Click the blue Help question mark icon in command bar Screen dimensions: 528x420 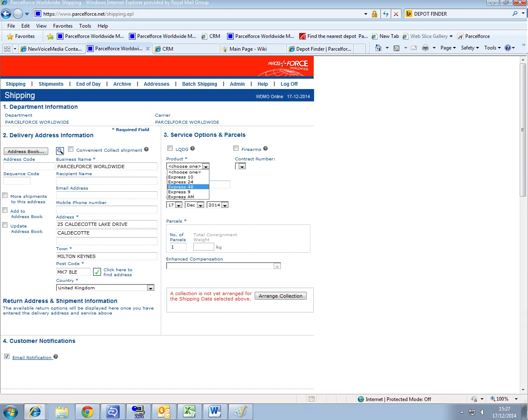(508, 48)
